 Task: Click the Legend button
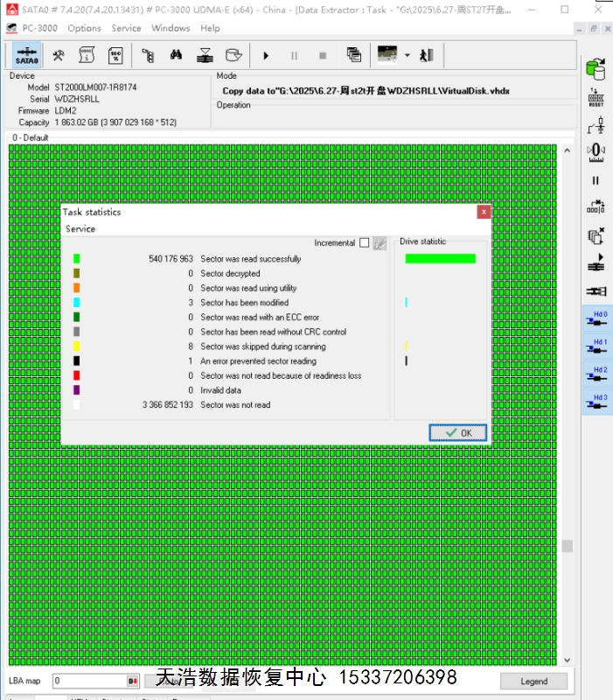point(533,681)
